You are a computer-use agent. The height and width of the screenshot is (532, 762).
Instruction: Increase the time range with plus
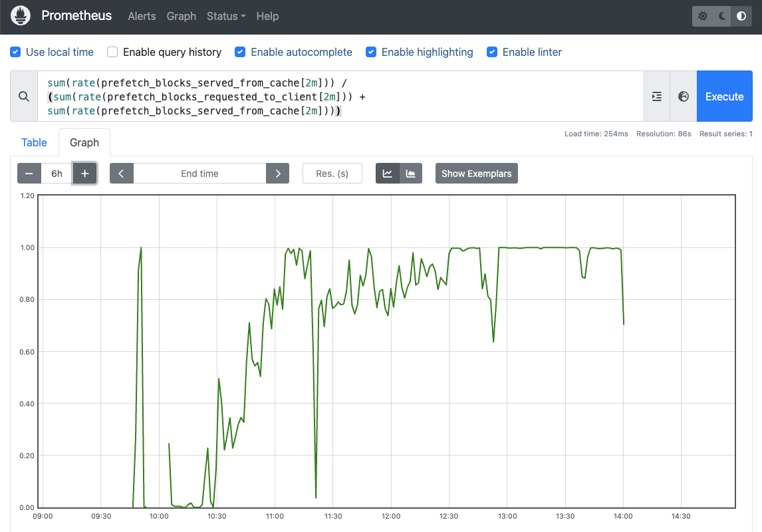click(x=84, y=174)
